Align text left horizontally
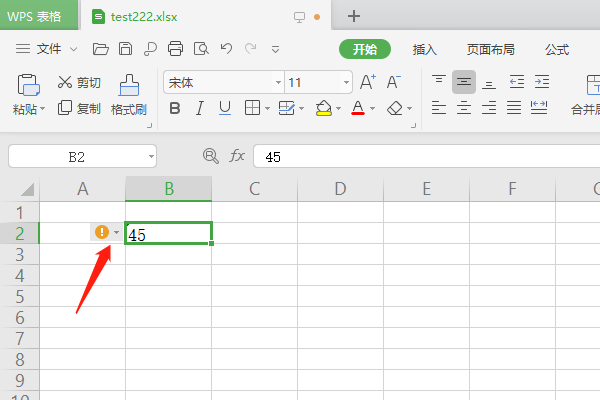The width and height of the screenshot is (600, 400). tap(439, 108)
